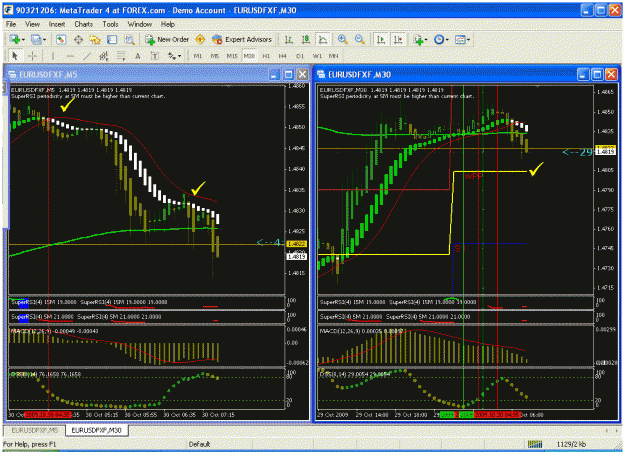This screenshot has height=452, width=625.
Task: Open the Tools menu
Action: coord(110,24)
